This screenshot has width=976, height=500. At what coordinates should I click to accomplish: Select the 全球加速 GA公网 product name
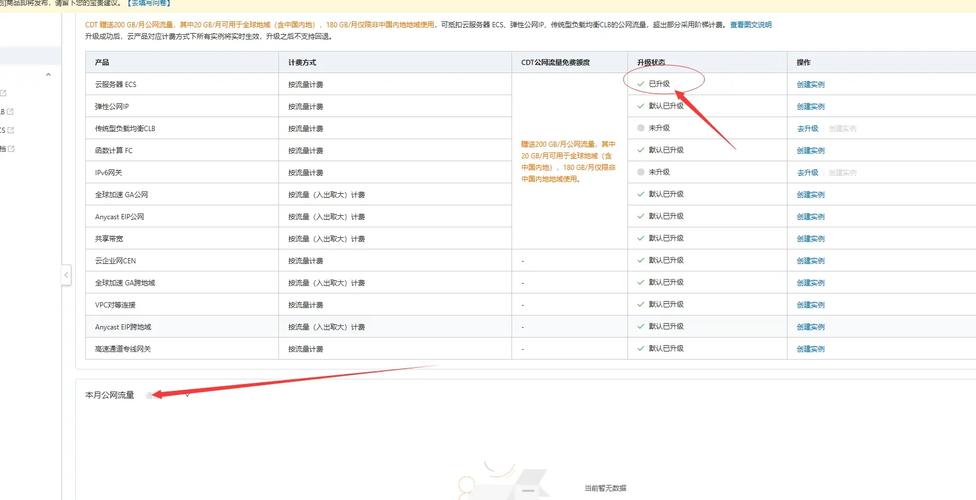pyautogui.click(x=121, y=195)
